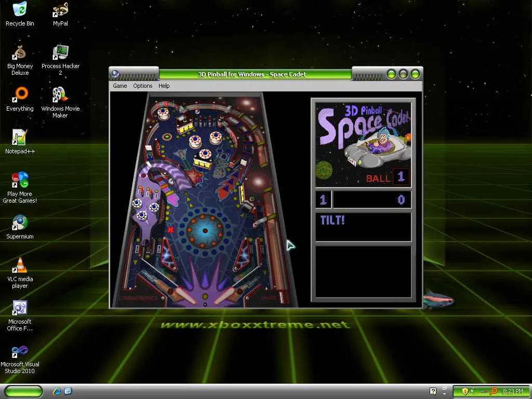The image size is (532, 399).
Task: Select the Notepad++ desktop icon
Action: (x=20, y=142)
